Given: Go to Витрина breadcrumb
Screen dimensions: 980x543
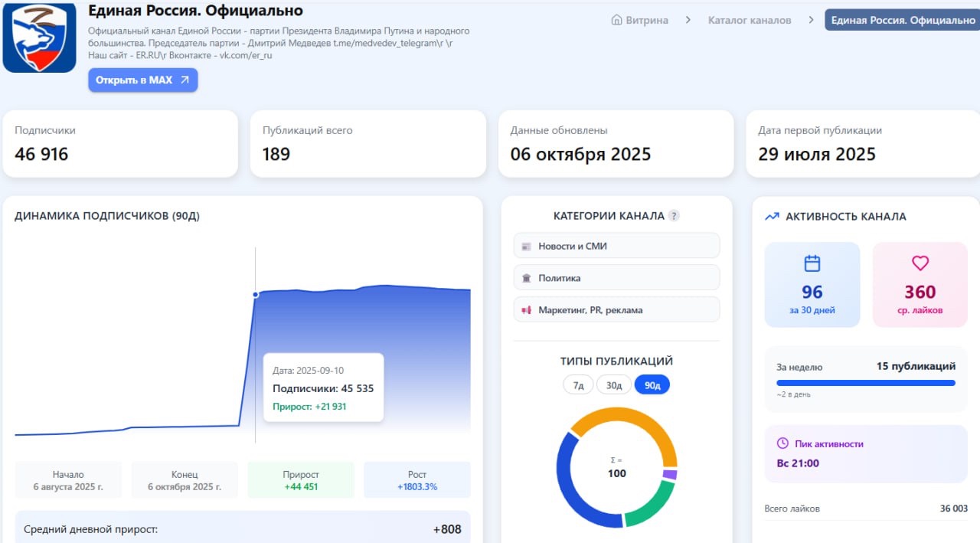Looking at the screenshot, I should [646, 20].
